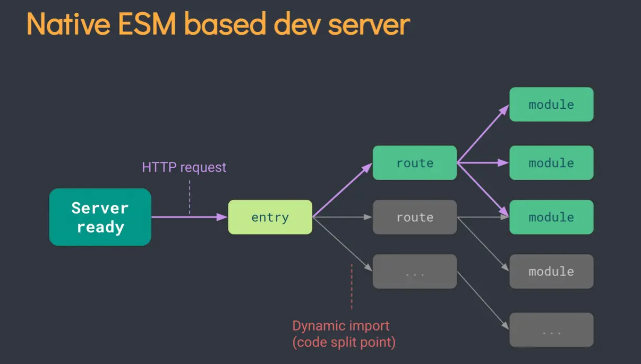
Task: Select the gray "module" box
Action: [x=551, y=271]
